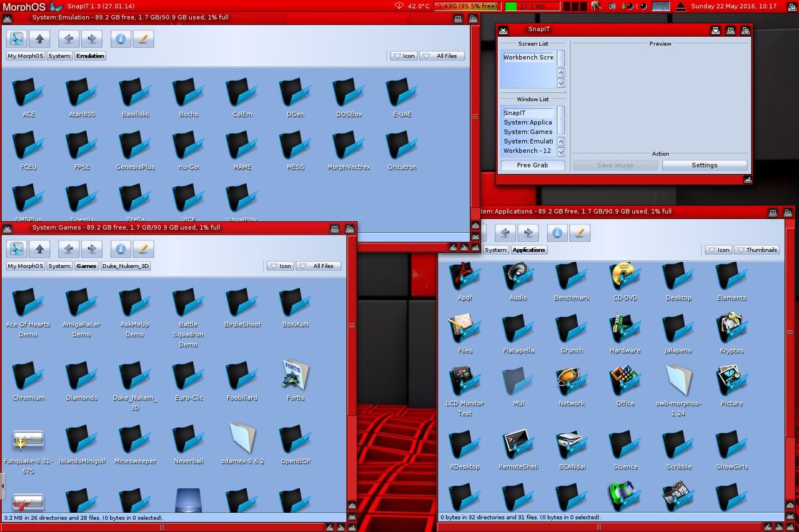
Task: Select Workbench - 12 entry in window list
Action: [528, 150]
